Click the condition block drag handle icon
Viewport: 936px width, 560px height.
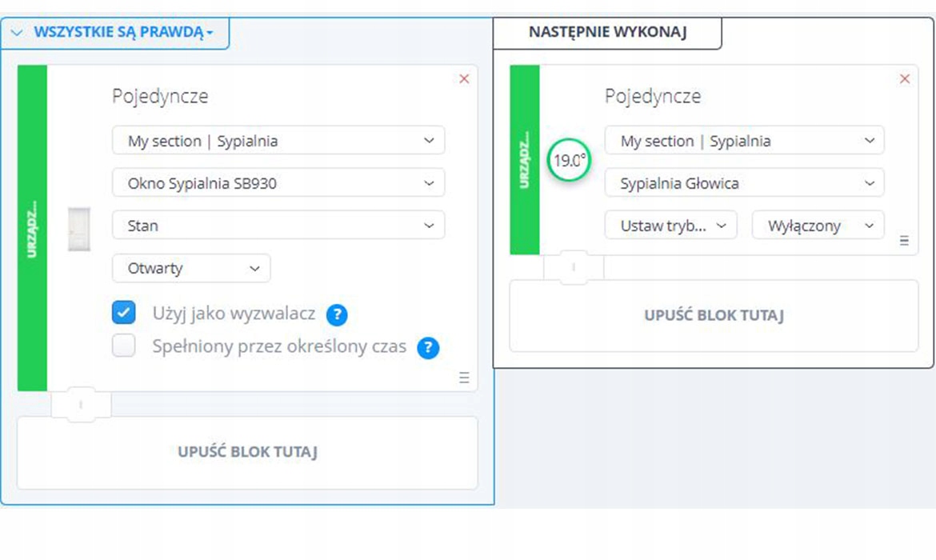click(464, 378)
